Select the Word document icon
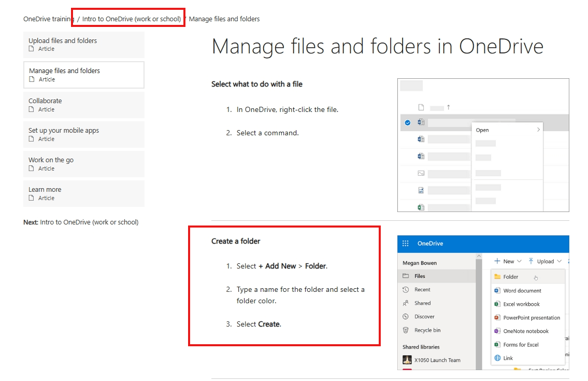 pos(497,290)
